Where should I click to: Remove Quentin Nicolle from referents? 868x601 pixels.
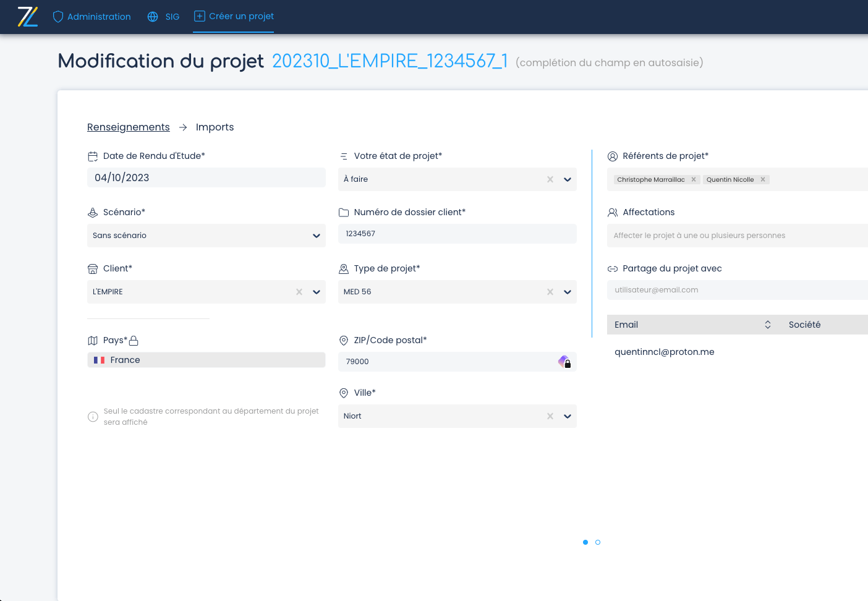pos(763,179)
